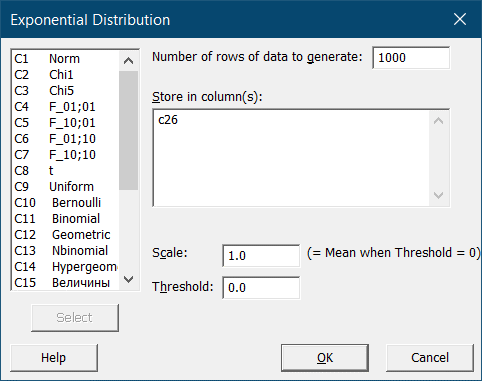Select C13 Nbinomial in column list
Viewport: 482px width, 381px height.
(65, 251)
